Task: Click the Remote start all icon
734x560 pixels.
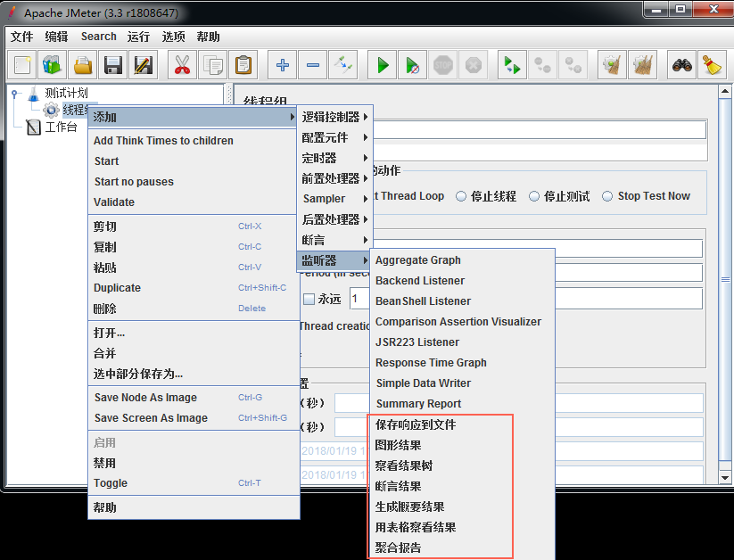Action: 512,65
